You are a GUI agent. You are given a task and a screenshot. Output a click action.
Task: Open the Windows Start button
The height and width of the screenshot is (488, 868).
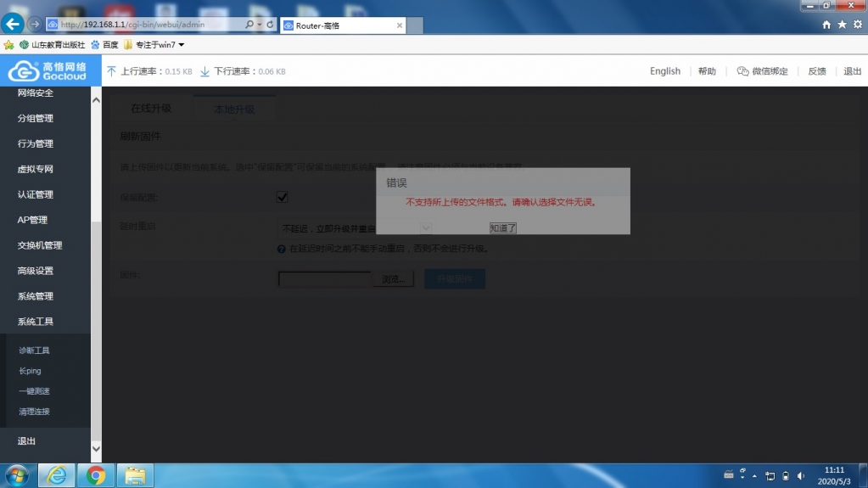pos(17,476)
